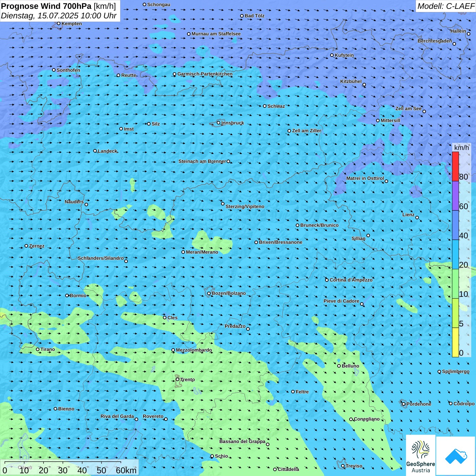
Task: Click the 'Pieve di Cadore' label
Action: coord(341,301)
